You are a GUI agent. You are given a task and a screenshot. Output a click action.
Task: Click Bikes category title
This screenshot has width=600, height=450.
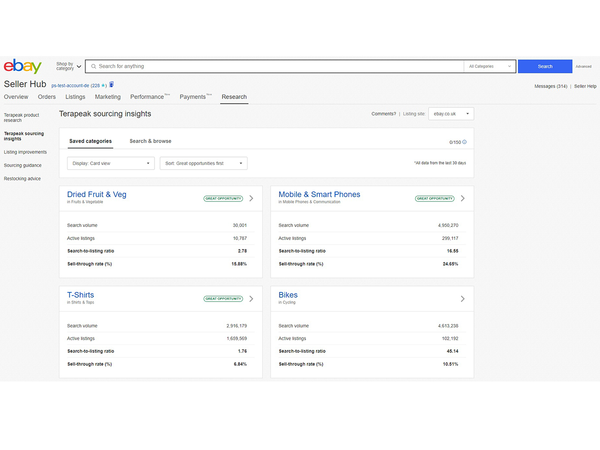[x=288, y=295]
